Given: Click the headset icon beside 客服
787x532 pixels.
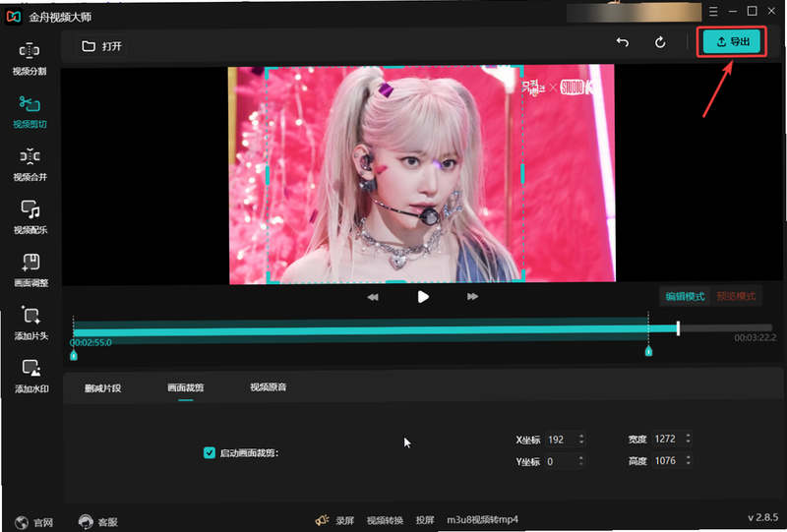Looking at the screenshot, I should (86, 521).
